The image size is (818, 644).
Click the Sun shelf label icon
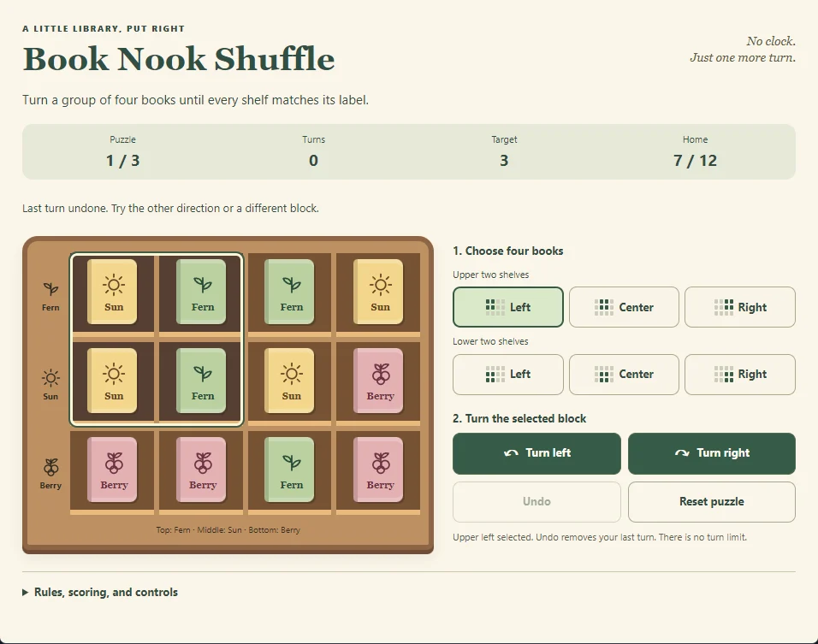point(50,377)
